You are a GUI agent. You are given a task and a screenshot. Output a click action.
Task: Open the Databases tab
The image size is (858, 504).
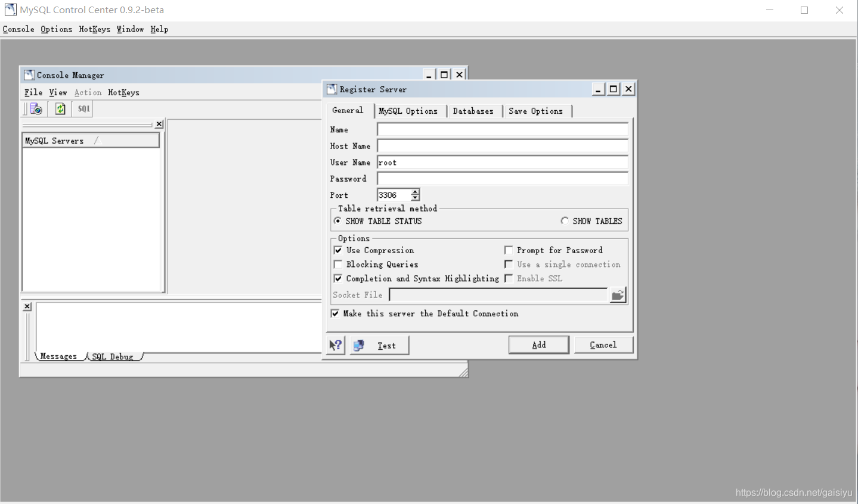473,111
